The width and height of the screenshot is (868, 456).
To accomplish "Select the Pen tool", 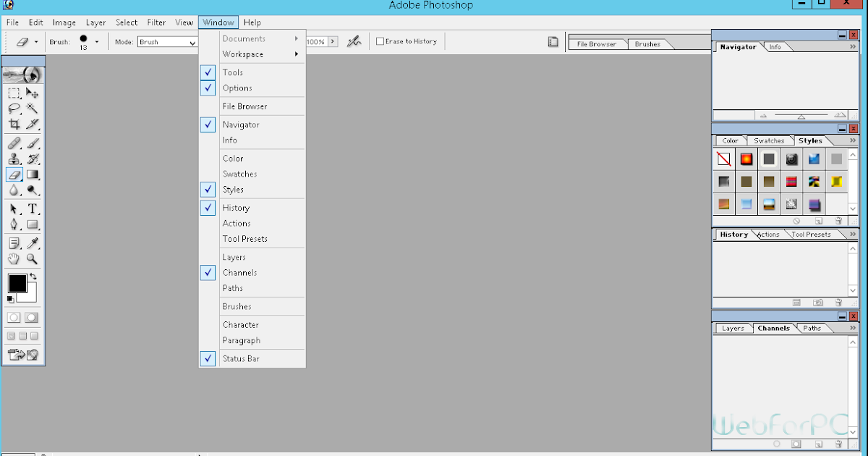I will tap(14, 224).
